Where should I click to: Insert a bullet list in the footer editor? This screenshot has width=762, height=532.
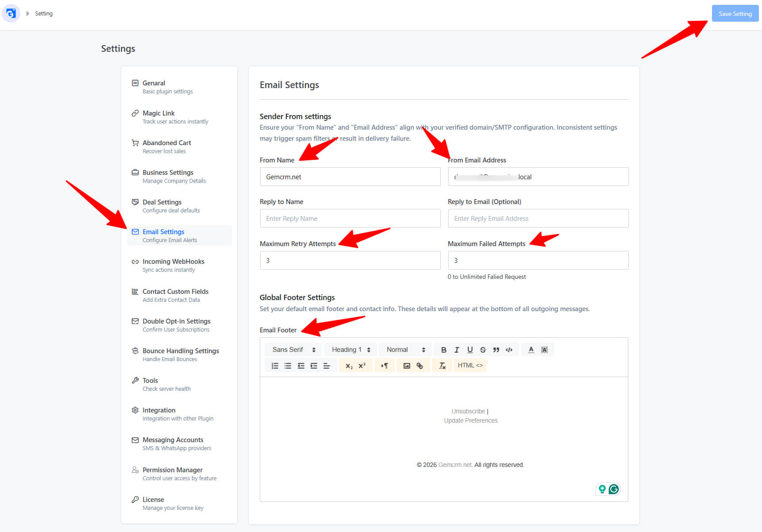tap(288, 366)
